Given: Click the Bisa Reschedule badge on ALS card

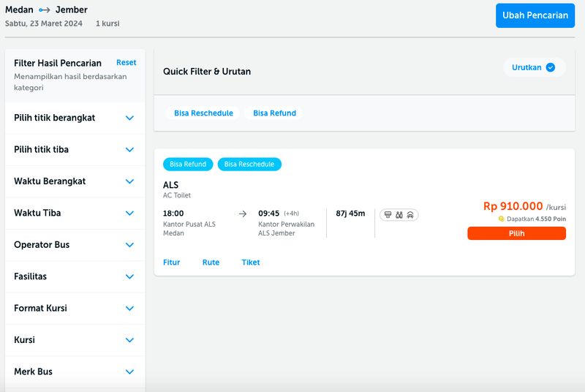Looking at the screenshot, I should [x=249, y=164].
